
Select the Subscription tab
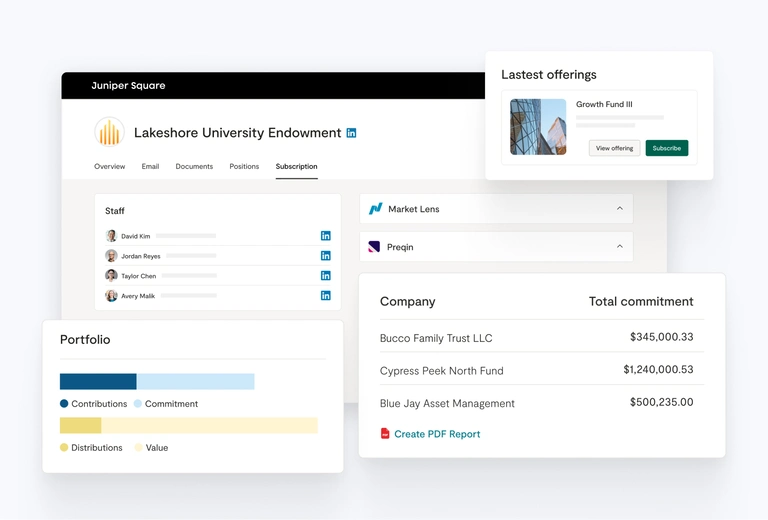point(296,166)
